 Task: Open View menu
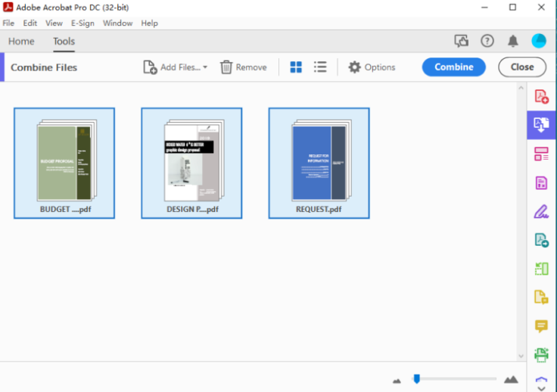(x=54, y=23)
